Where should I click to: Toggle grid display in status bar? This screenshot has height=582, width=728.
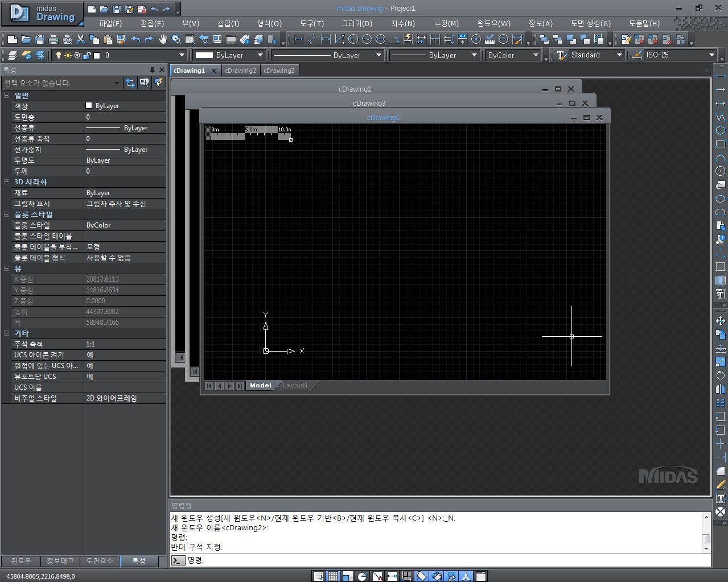pyautogui.click(x=333, y=576)
